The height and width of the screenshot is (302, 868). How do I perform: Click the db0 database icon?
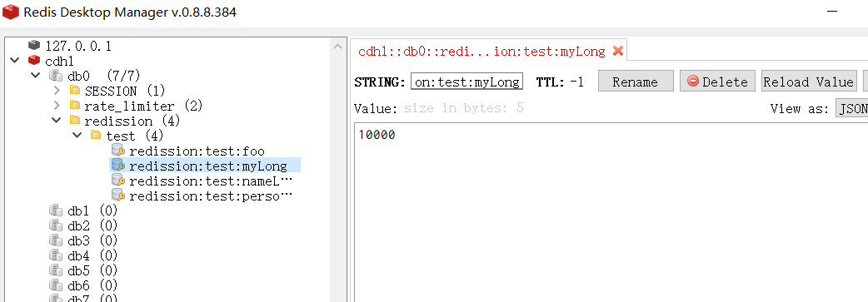[x=55, y=75]
